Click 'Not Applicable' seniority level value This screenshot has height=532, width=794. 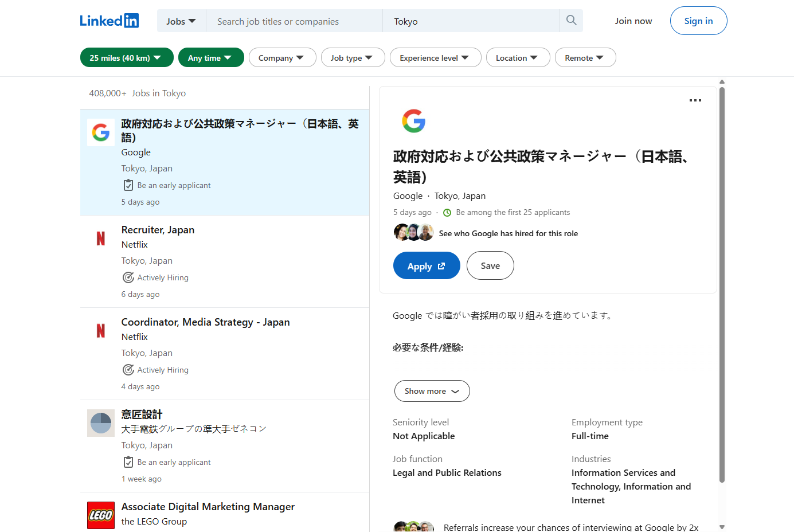[x=424, y=436]
